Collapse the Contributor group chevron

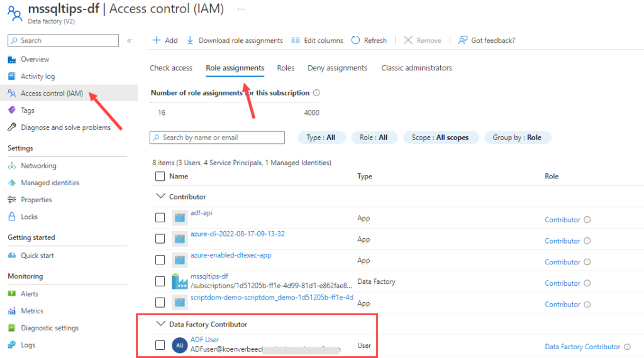pos(160,197)
